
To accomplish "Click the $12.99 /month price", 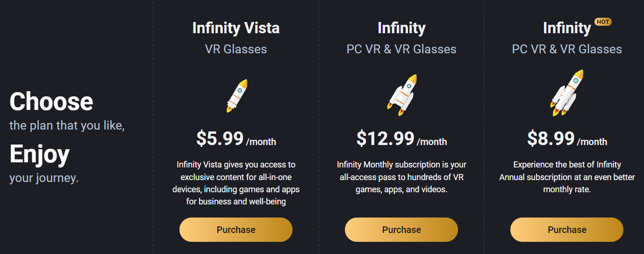I will (401, 139).
